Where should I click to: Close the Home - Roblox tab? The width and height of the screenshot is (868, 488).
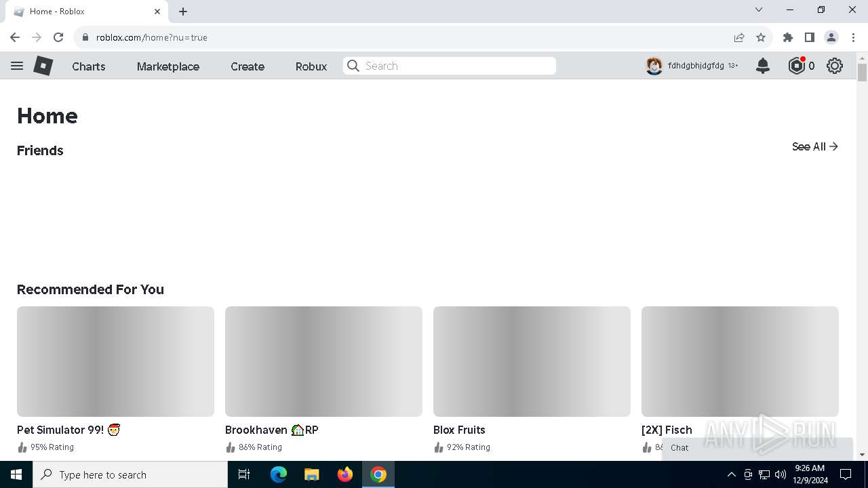coord(157,12)
